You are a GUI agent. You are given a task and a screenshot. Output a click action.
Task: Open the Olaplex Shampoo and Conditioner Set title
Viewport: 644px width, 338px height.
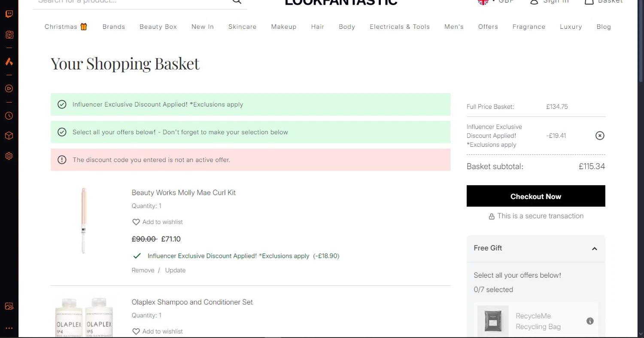[x=192, y=302]
